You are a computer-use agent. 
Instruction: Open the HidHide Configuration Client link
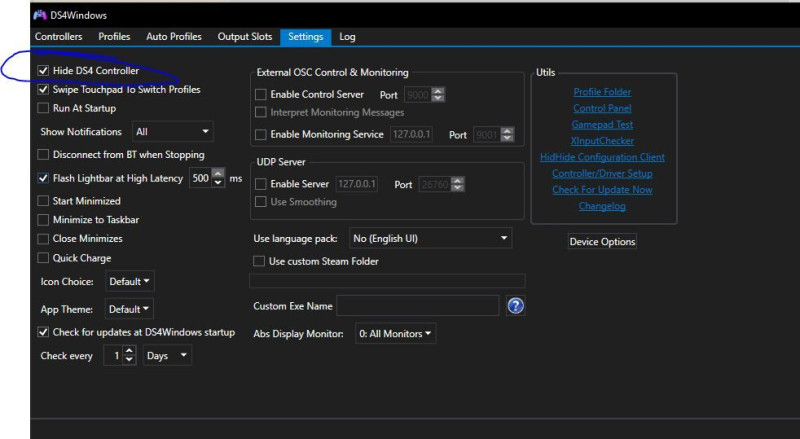coord(602,157)
